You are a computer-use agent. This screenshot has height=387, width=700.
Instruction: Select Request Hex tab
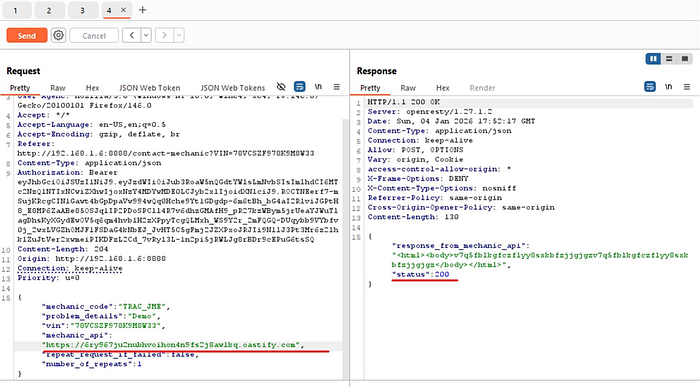tap(92, 88)
